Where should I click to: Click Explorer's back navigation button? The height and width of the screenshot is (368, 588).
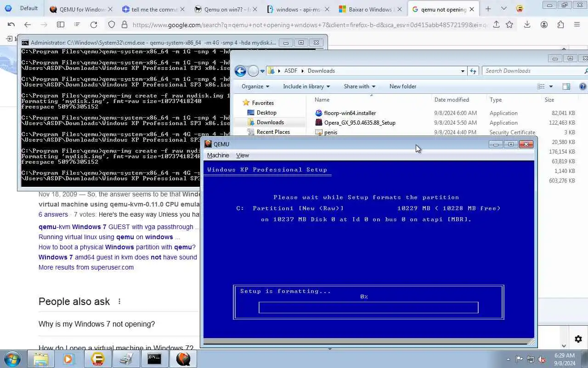[x=240, y=71]
